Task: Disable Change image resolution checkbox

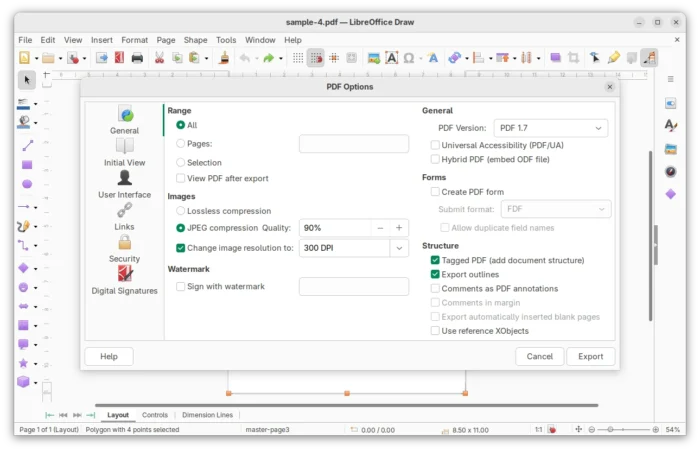Action: tap(180, 248)
